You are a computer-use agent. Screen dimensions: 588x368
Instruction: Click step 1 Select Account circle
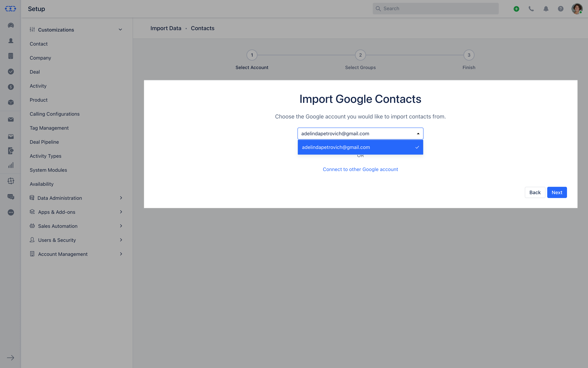[252, 55]
